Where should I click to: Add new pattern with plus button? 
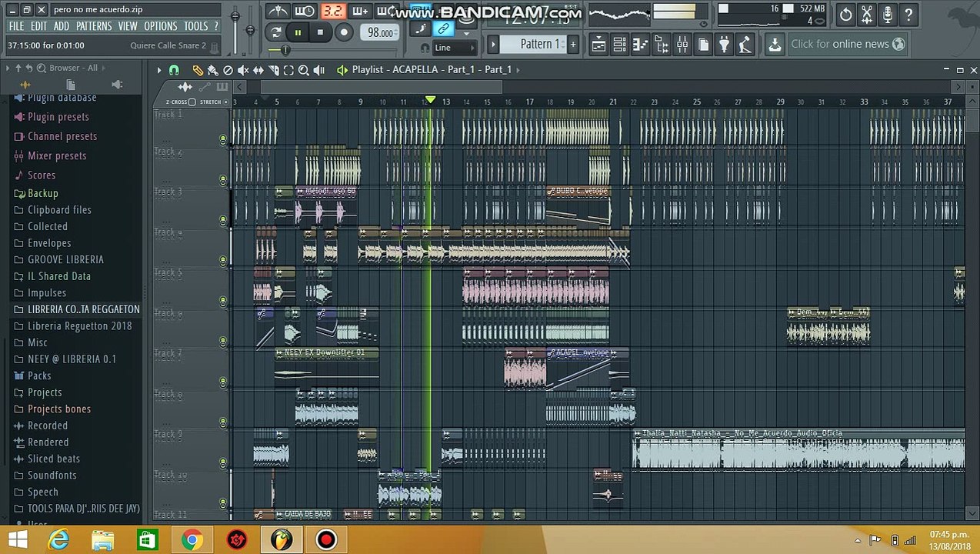point(573,44)
